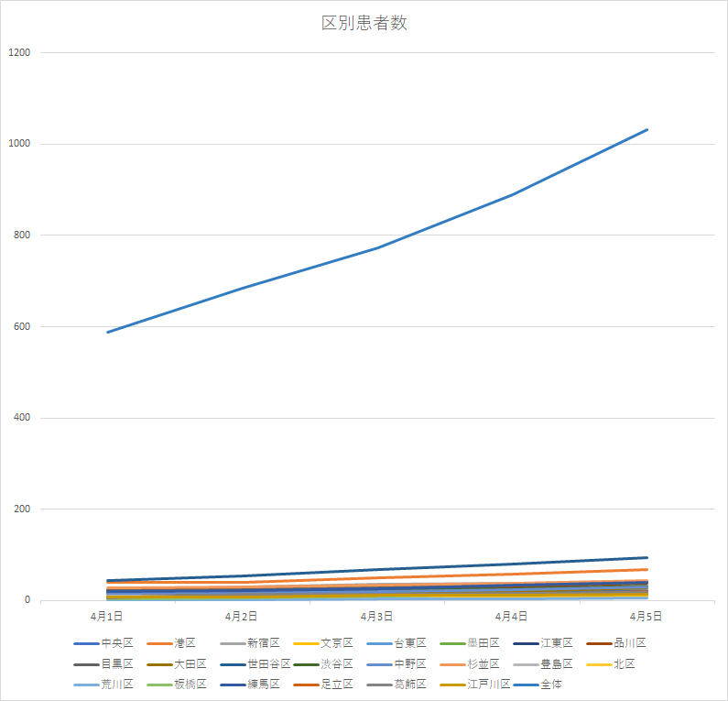Click the 全体 legend entry
728x701 pixels.
(x=538, y=685)
